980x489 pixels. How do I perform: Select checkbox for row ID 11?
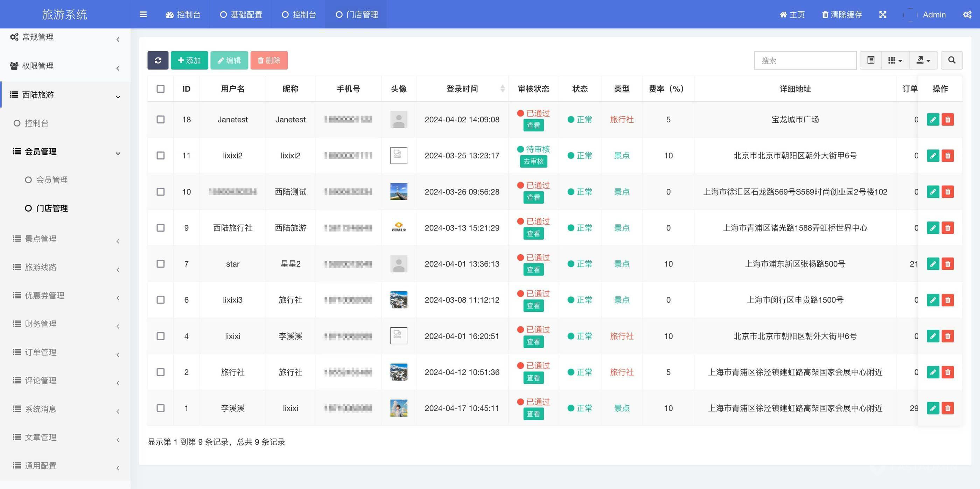coord(161,156)
